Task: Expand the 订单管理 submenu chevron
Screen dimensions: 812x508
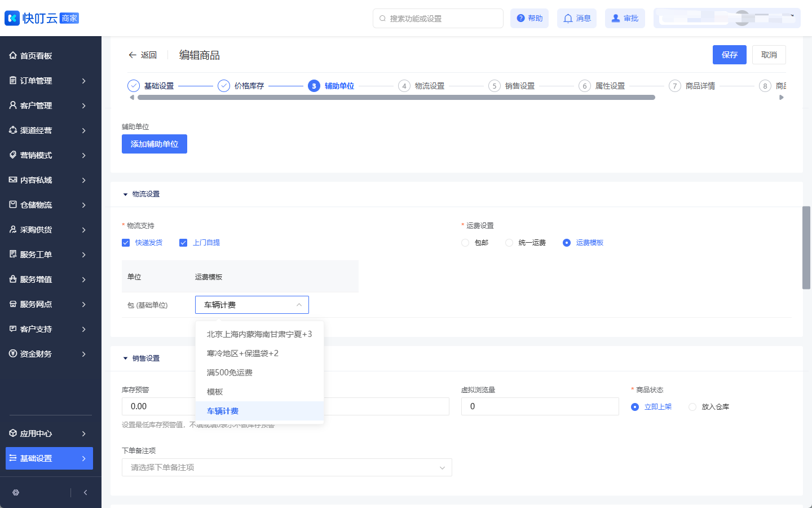Action: (83, 81)
